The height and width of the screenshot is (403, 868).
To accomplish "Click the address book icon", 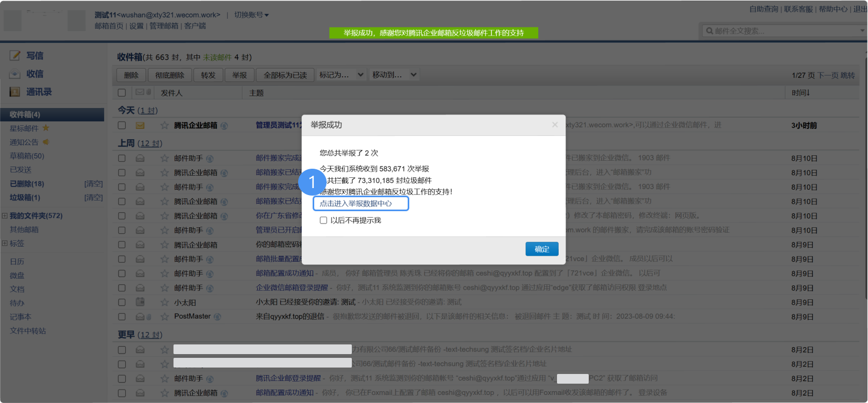I will (x=15, y=92).
